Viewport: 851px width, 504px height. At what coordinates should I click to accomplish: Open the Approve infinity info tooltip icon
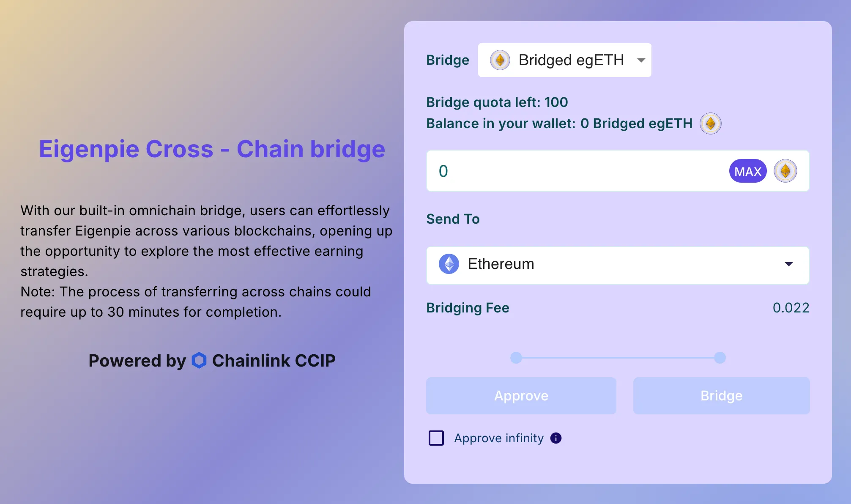(x=556, y=438)
